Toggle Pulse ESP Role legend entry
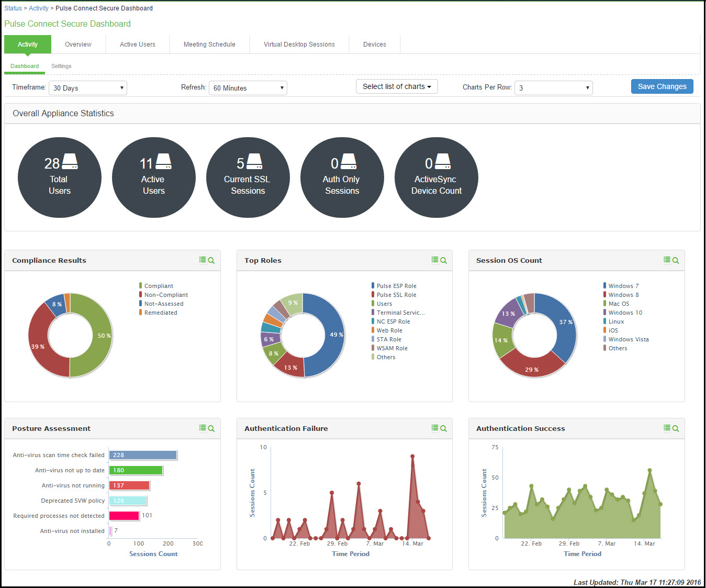 394,286
